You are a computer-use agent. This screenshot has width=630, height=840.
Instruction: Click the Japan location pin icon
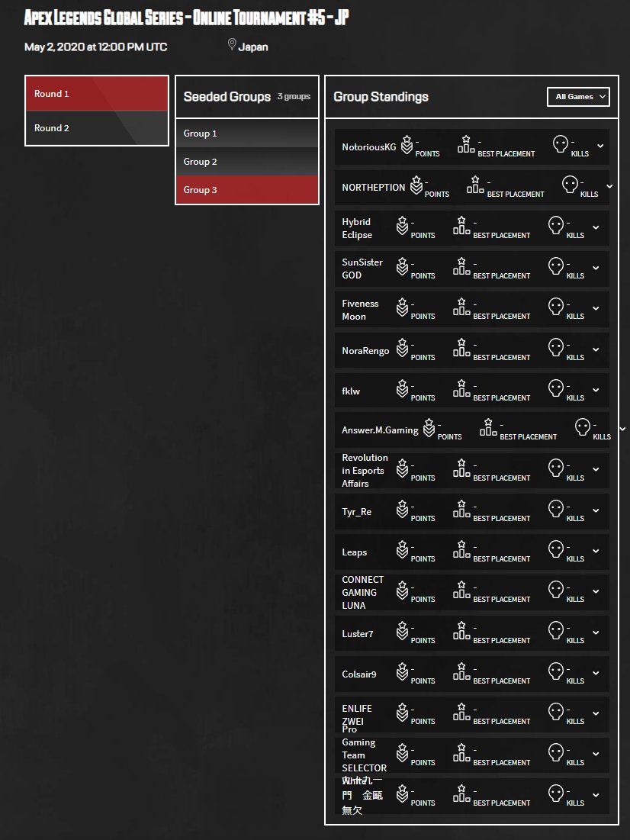232,44
